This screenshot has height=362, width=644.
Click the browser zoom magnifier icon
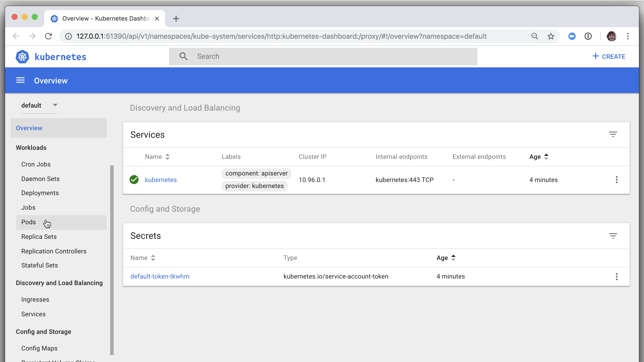(535, 36)
